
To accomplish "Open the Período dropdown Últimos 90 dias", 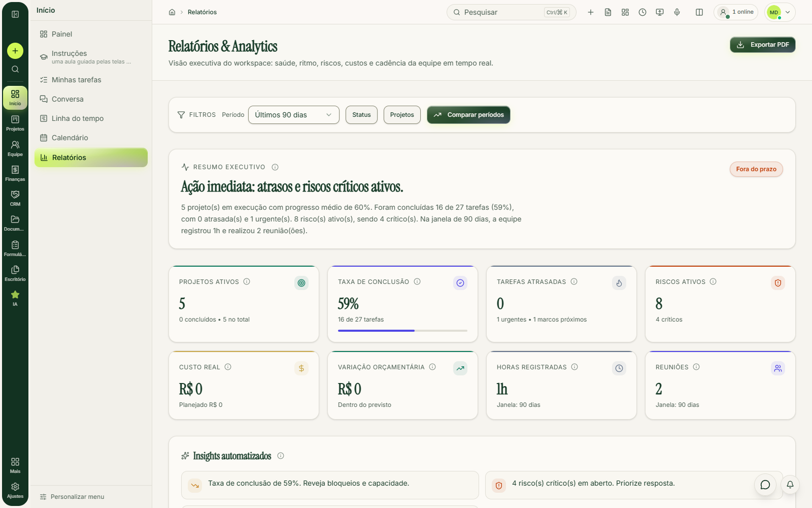I will click(293, 115).
